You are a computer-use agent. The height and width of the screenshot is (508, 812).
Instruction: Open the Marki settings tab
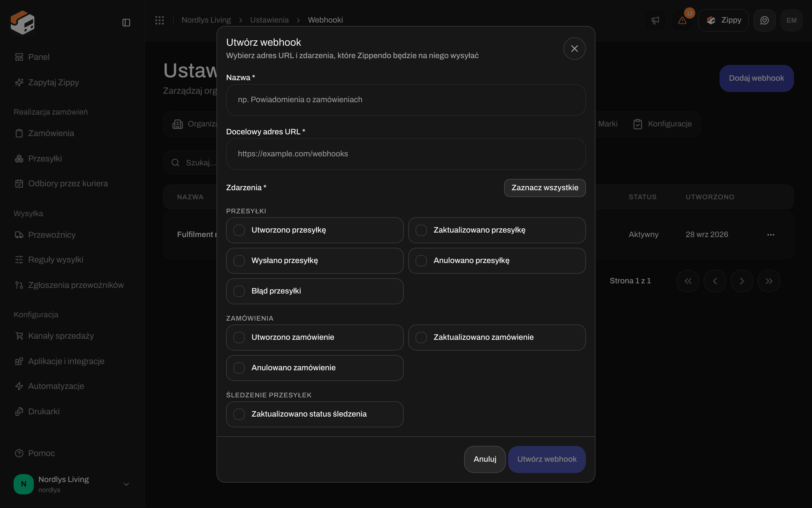607,124
